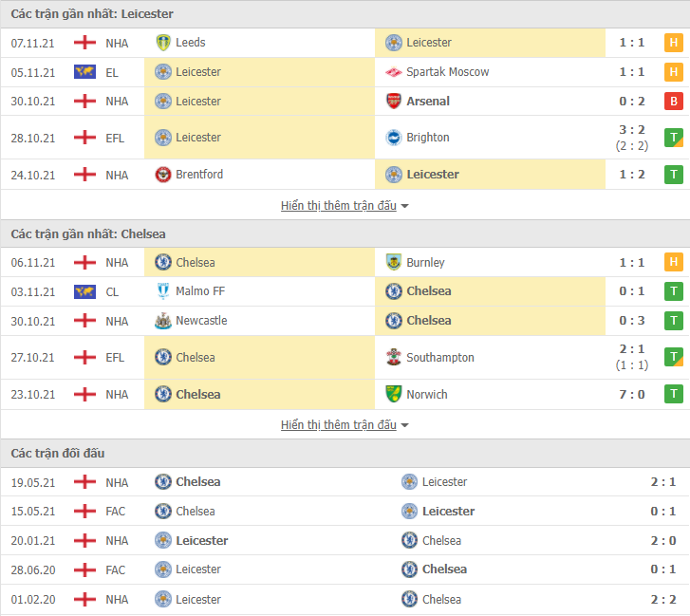Expand more Leicester matches dropdown link
Viewport: 690px width, 616px height.
pos(345,205)
